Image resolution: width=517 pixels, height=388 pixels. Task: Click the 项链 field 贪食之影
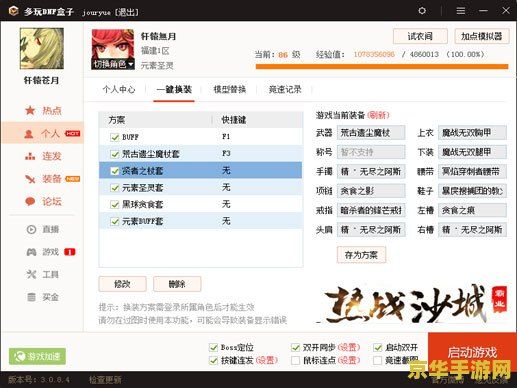coord(371,191)
